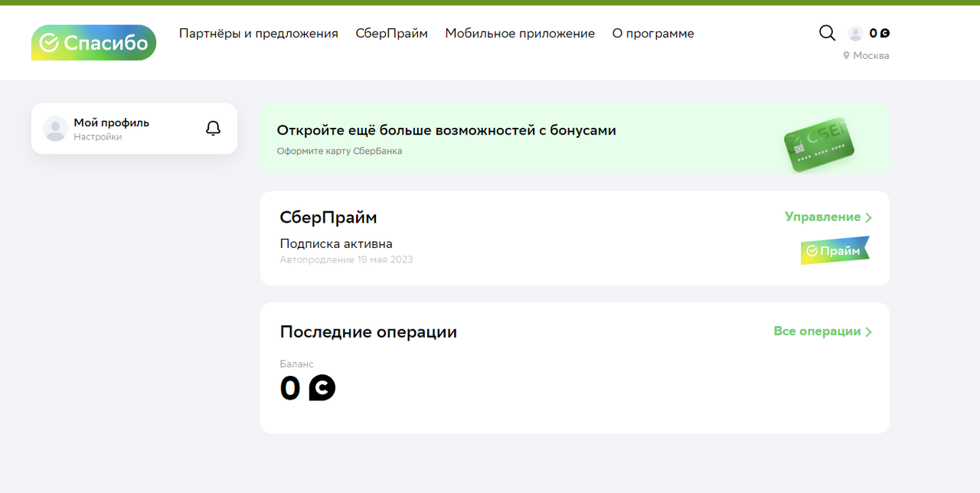Open Партнёры и предложения menu

pyautogui.click(x=259, y=34)
